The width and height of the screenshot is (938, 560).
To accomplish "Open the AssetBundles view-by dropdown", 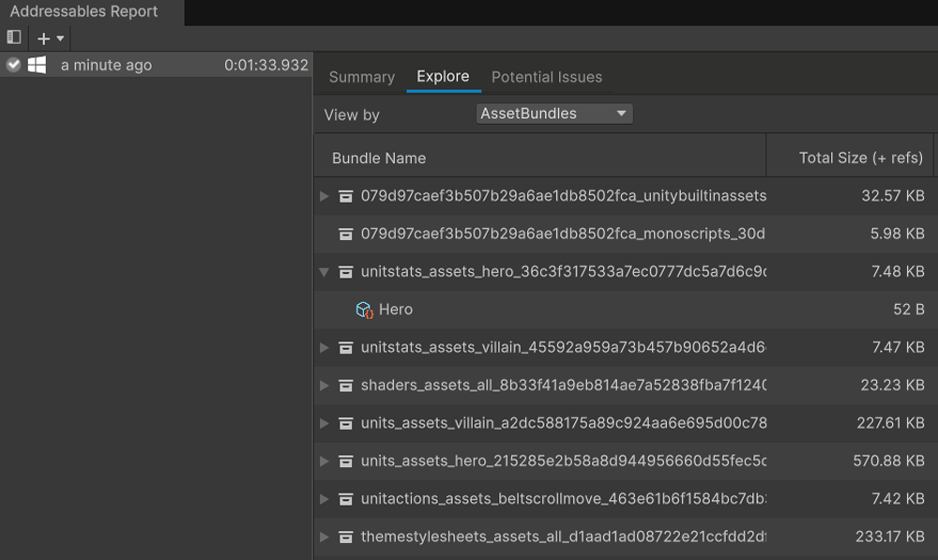I will point(553,114).
